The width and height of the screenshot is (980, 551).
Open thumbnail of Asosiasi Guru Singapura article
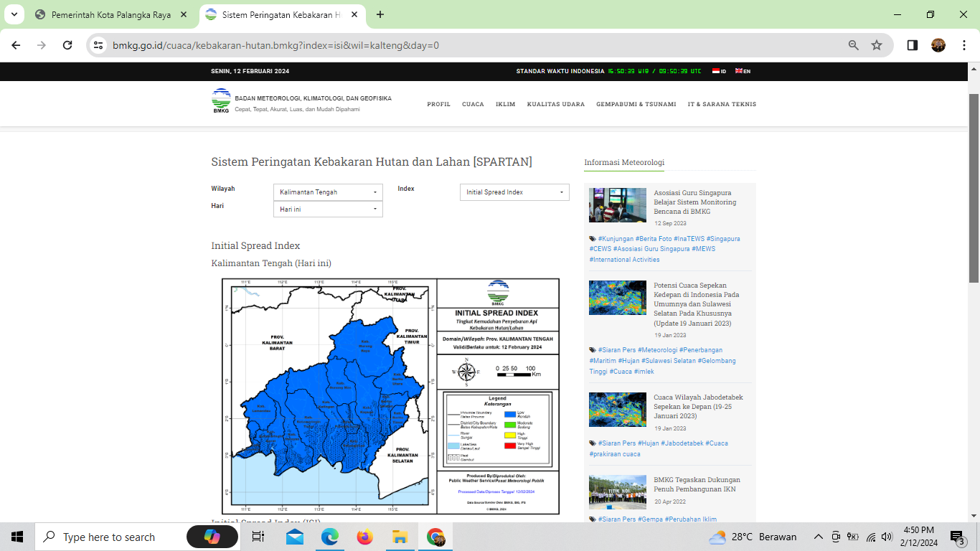(618, 205)
